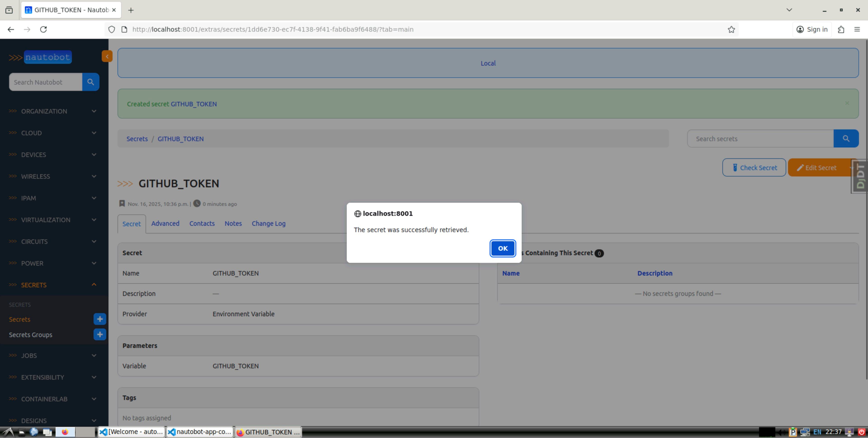The image size is (868, 438).
Task: Add new secrets group via plus icon
Action: coord(99,334)
